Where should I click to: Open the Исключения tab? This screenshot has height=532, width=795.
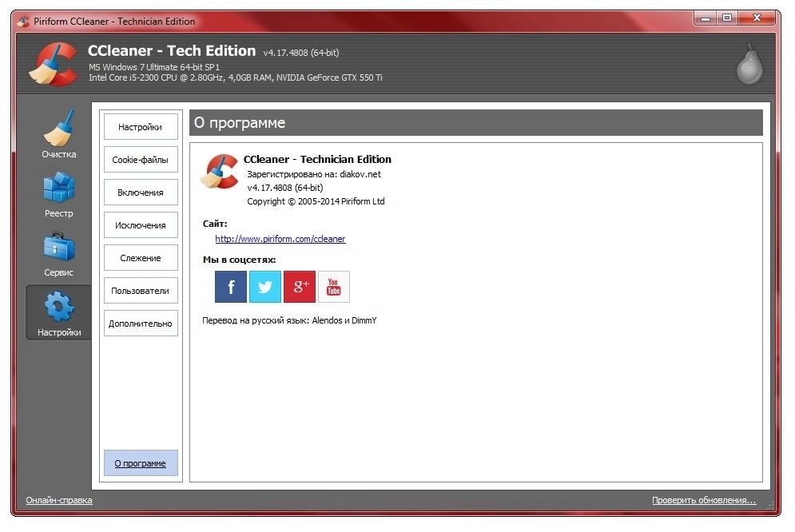[141, 225]
